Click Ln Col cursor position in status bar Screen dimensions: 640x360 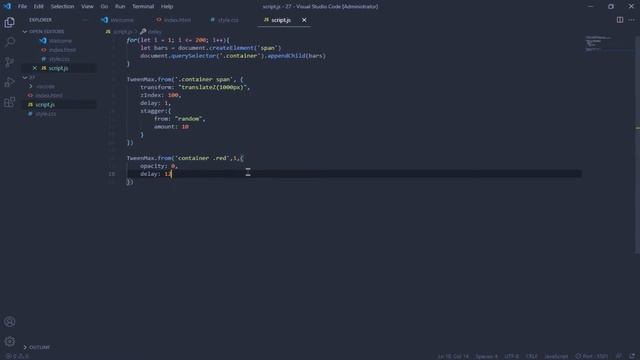click(453, 356)
